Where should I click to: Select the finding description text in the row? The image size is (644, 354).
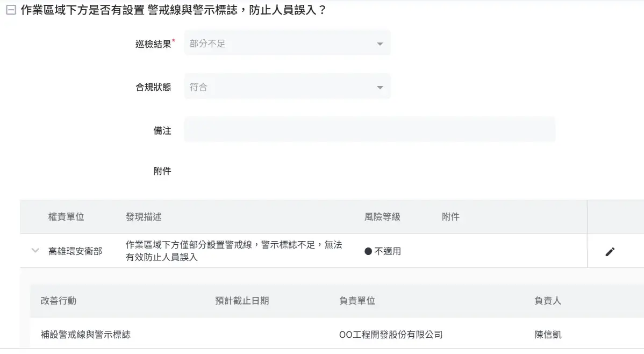point(233,251)
